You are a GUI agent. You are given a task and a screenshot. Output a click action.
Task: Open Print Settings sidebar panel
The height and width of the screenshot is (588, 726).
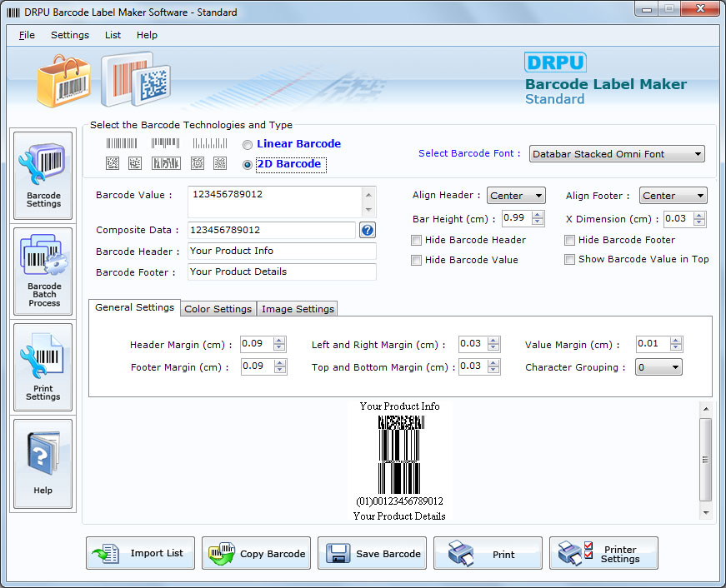[x=43, y=366]
